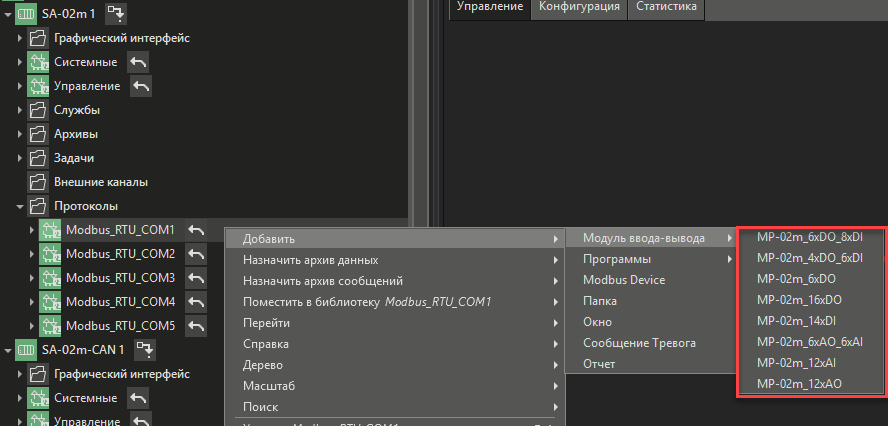Click the green module icon of Modbus_RTU_COM5

50,326
